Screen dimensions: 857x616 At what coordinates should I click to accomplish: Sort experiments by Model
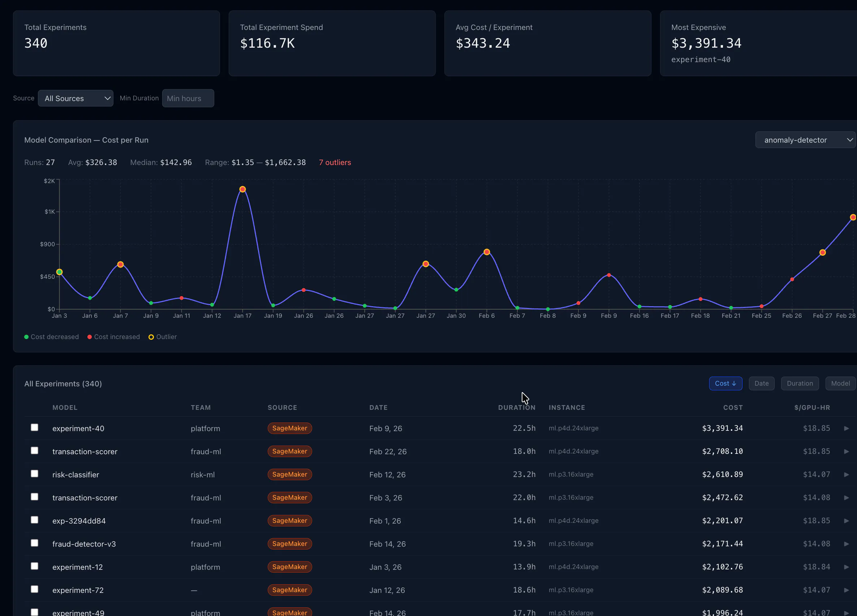(x=840, y=383)
